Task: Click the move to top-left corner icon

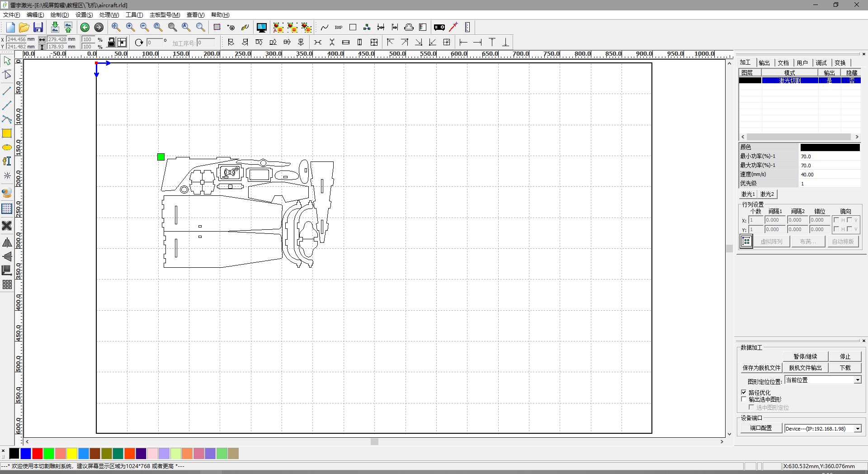Action: pos(391,42)
